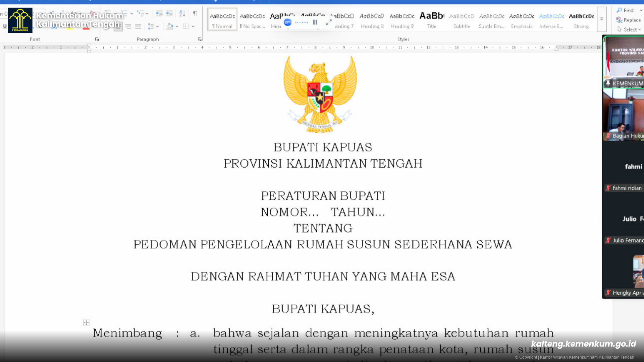This screenshot has width=644, height=362.
Task: Click the 'BUPATI KAPUAS' heading text
Action: (x=323, y=147)
